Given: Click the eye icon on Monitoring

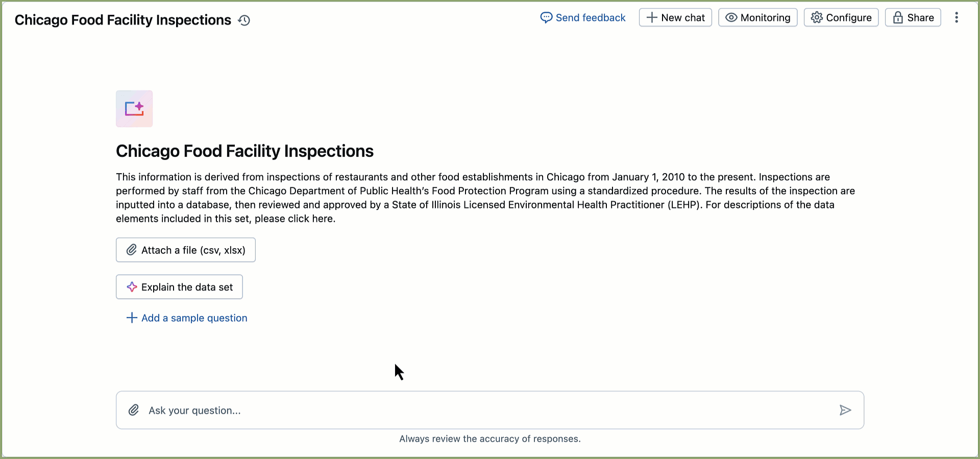Looking at the screenshot, I should tap(731, 18).
